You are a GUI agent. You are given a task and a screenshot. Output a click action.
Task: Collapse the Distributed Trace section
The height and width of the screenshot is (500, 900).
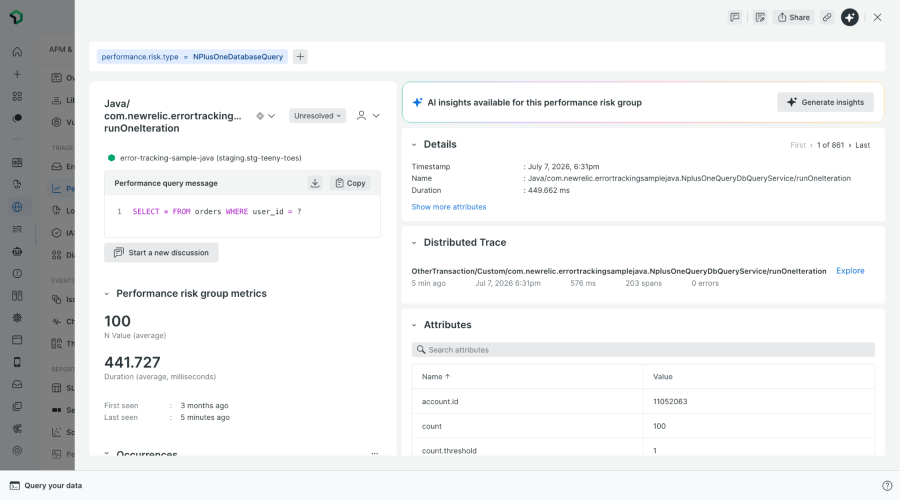(x=414, y=243)
